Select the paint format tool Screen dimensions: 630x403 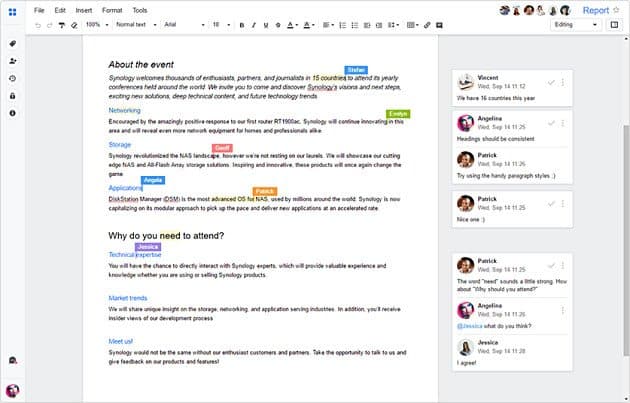(x=62, y=25)
